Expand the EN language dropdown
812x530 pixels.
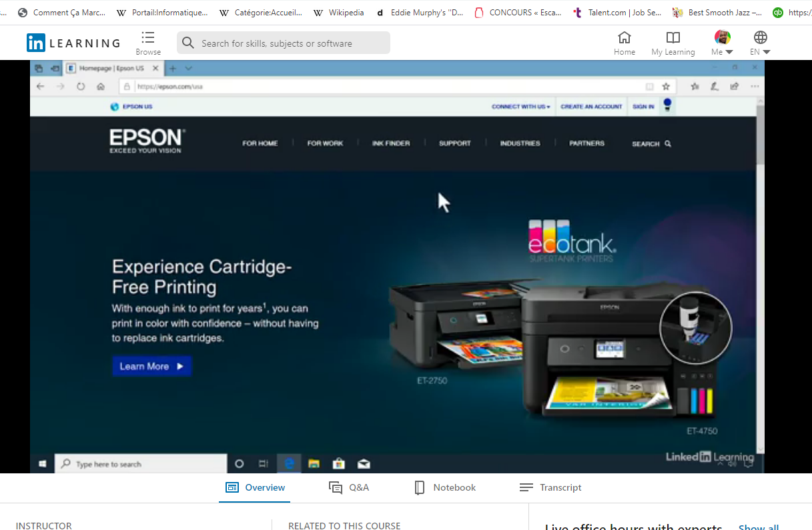point(760,43)
